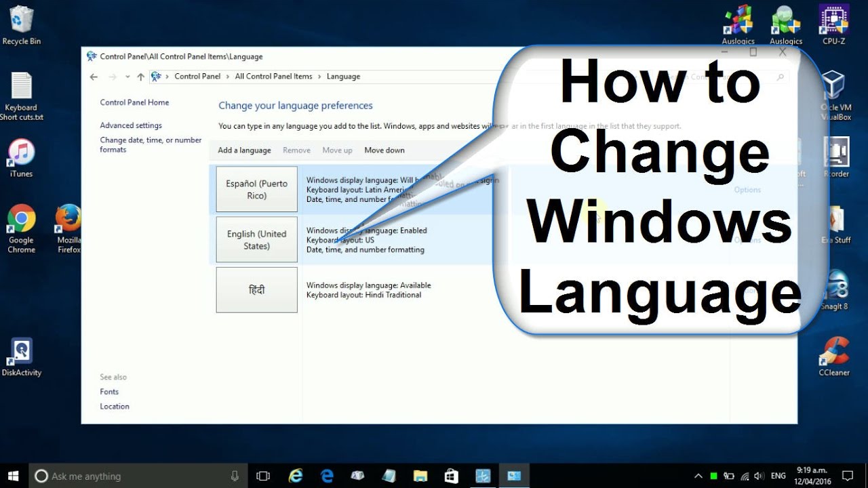The image size is (868, 488).
Task: Click Move down in language toolbar
Action: pos(384,150)
